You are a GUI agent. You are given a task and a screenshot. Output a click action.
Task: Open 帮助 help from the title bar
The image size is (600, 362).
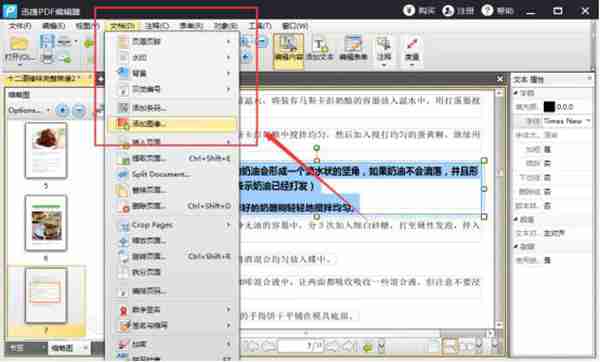[497, 11]
